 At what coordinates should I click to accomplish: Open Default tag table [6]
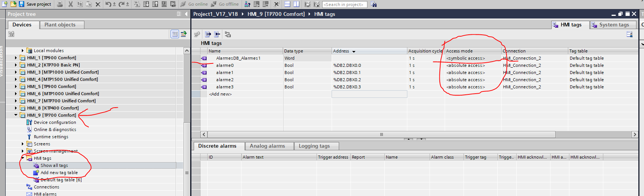(x=61, y=180)
